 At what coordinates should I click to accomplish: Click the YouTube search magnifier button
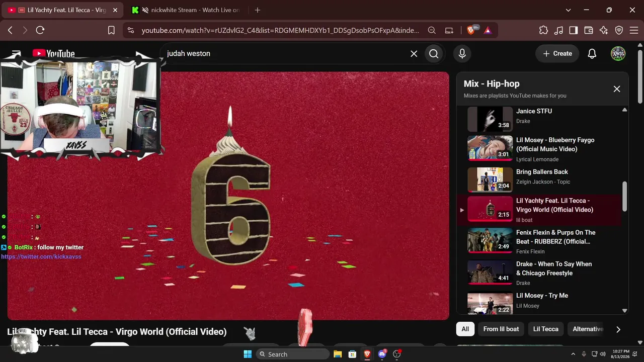[x=434, y=53]
